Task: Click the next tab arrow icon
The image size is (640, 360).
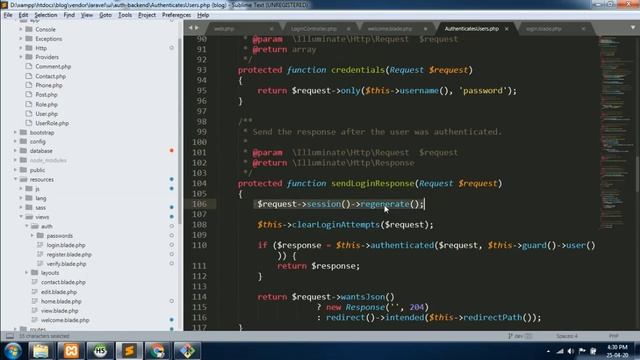Action: 197,28
